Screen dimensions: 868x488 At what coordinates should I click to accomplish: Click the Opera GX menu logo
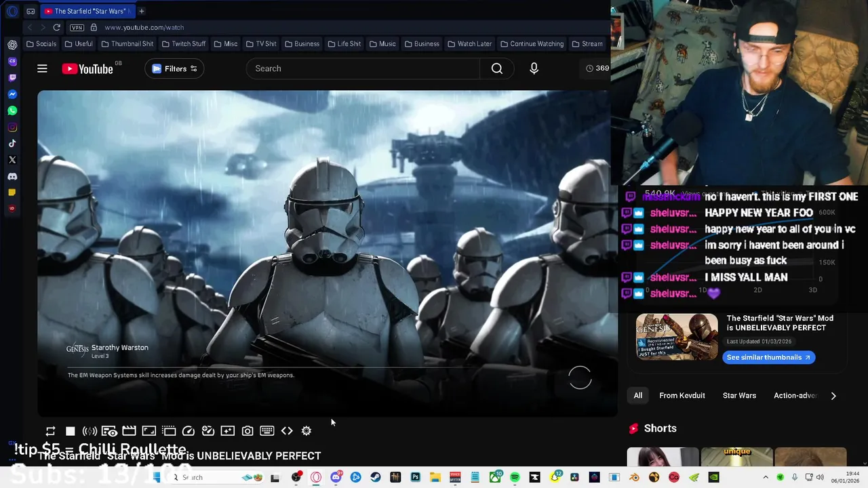(x=12, y=11)
